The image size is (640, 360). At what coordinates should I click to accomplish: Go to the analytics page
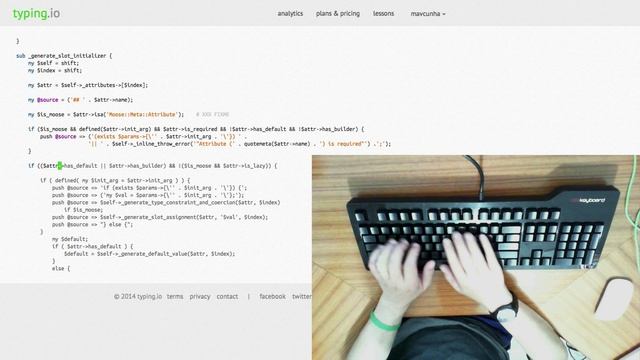(x=290, y=13)
